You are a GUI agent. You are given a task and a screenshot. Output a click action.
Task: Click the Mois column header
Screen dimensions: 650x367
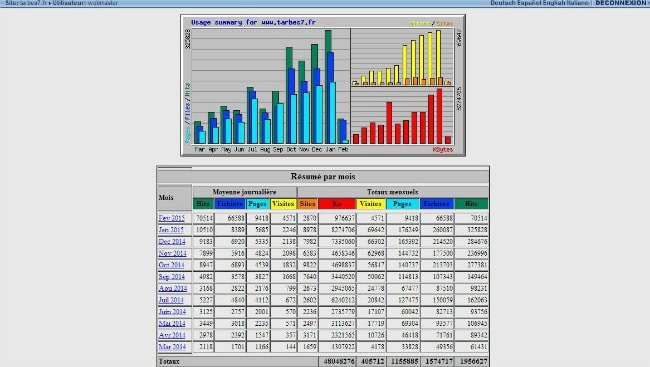tap(166, 197)
